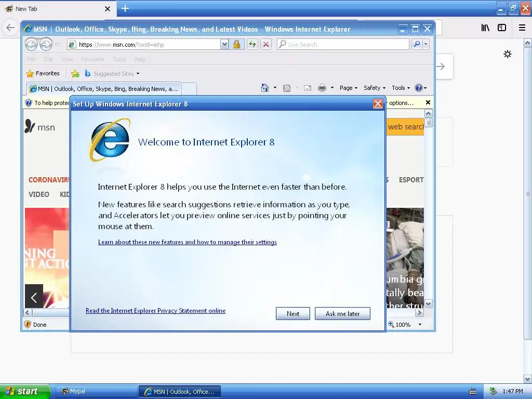
Task: Expand search provider dropdown arrow
Action: 426,44
